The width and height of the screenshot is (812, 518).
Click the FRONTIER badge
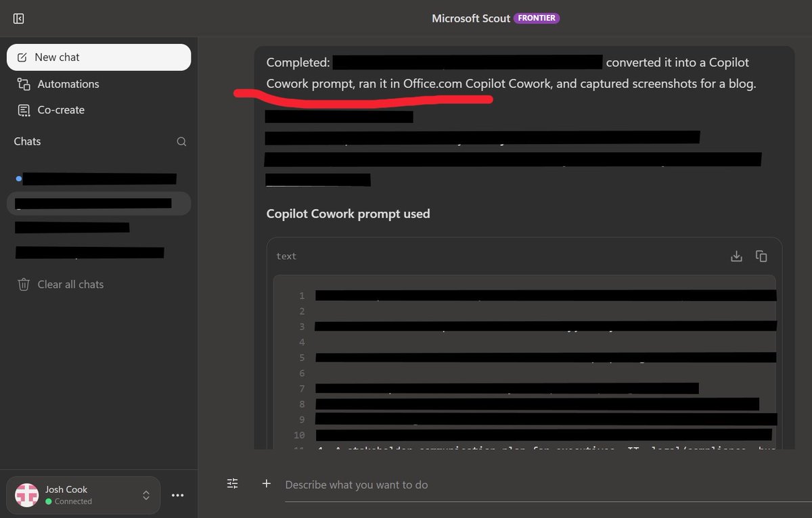pyautogui.click(x=537, y=18)
